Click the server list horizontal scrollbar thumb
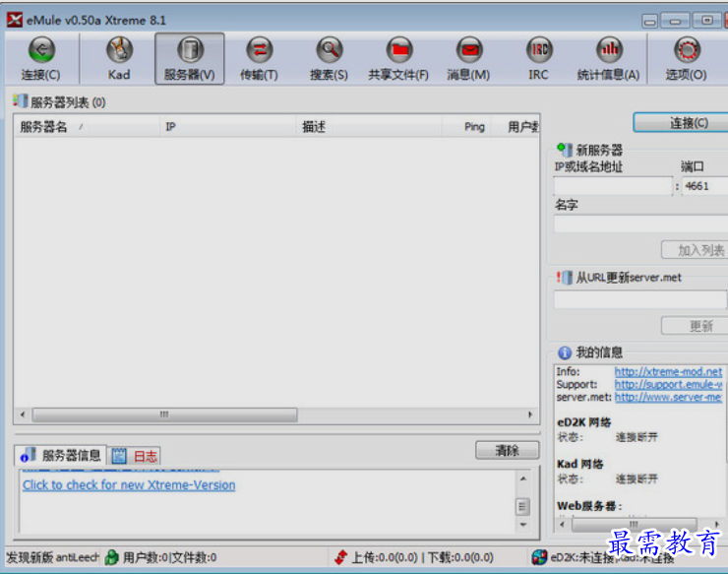Screen dimensions: 728x574 pyautogui.click(x=164, y=415)
